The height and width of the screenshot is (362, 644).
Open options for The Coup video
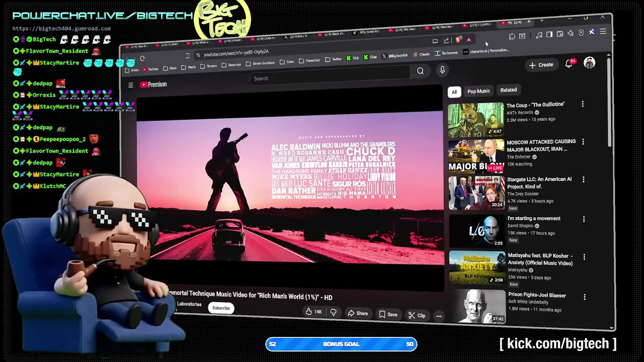tap(583, 104)
